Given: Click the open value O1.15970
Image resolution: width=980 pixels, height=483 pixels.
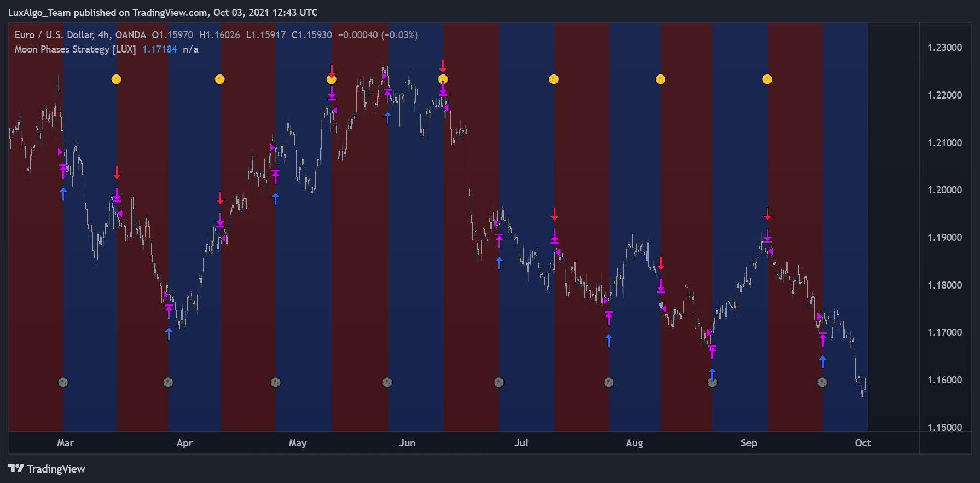Looking at the screenshot, I should (x=172, y=35).
